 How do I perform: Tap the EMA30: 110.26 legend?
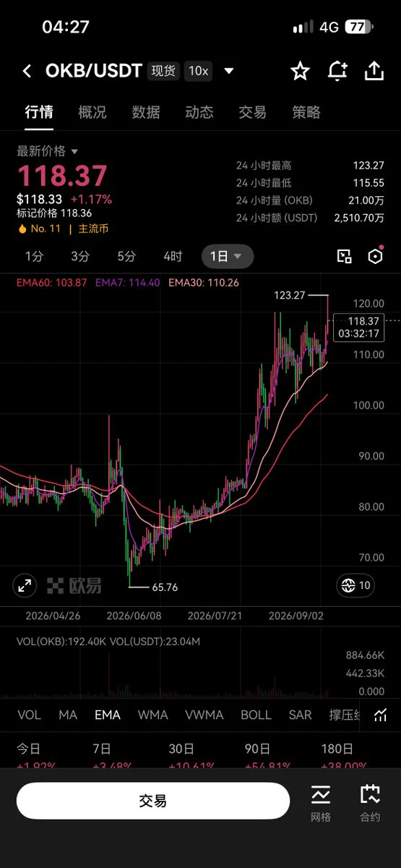(x=204, y=282)
